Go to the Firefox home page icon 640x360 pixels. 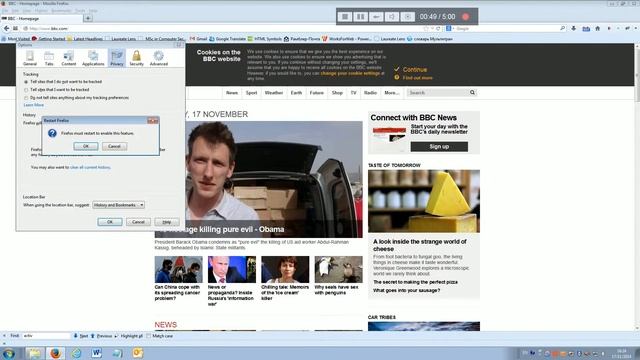coord(598,29)
